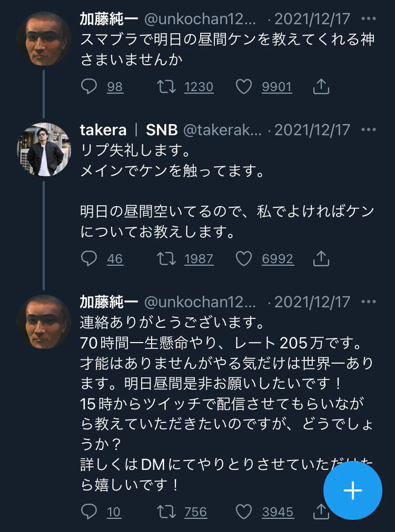Retweet the third tweet with 756 retweets
Image resolution: width=395 pixels, height=532 pixels.
click(167, 511)
